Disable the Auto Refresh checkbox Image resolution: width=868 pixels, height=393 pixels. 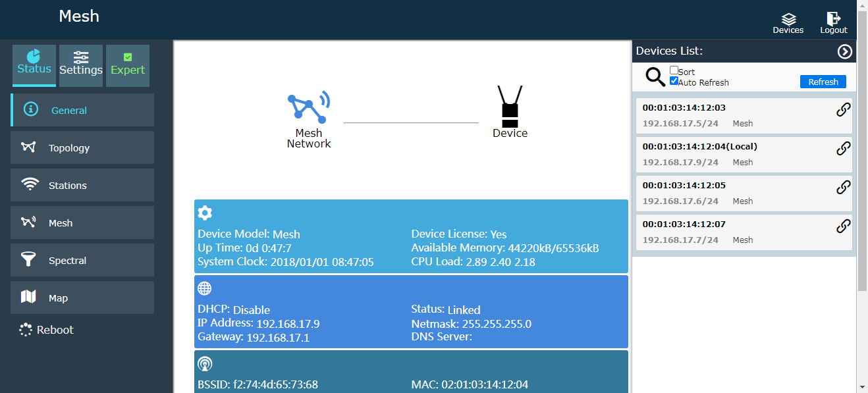(x=674, y=81)
